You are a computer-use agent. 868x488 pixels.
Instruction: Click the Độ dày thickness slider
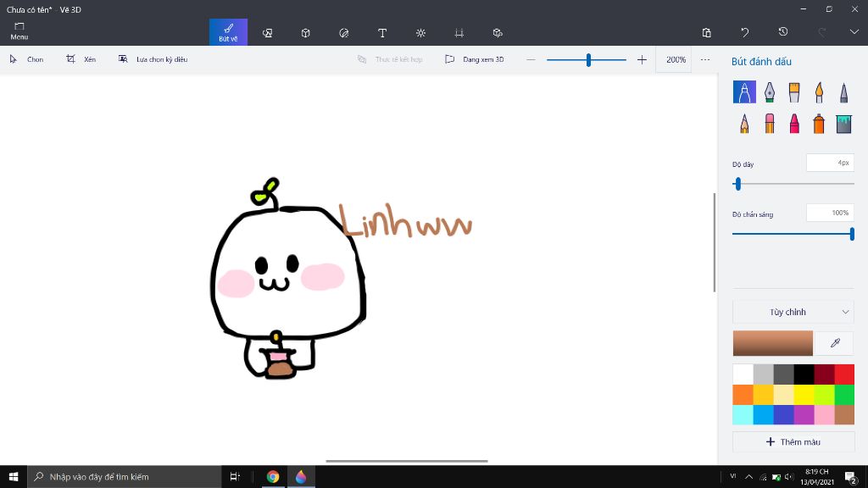(793, 184)
